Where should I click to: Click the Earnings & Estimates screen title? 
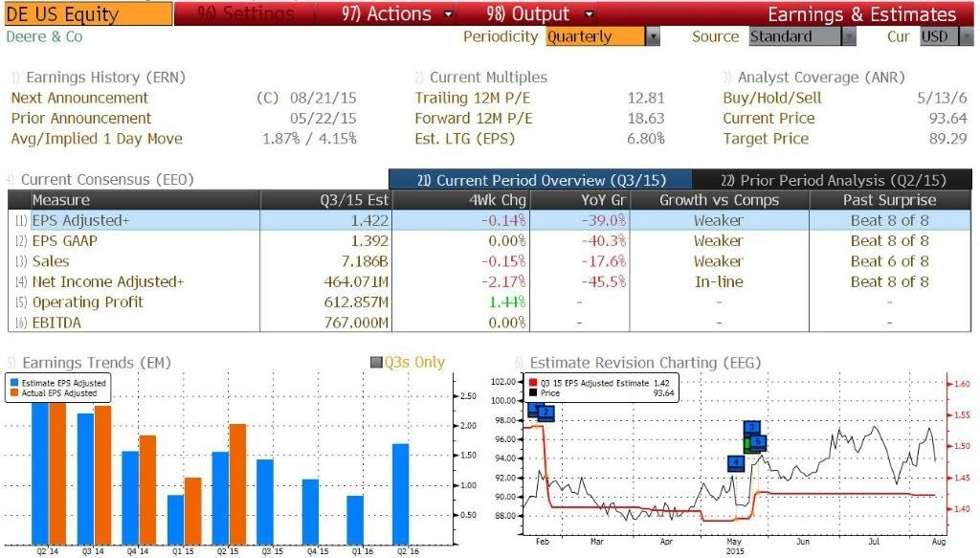click(862, 13)
